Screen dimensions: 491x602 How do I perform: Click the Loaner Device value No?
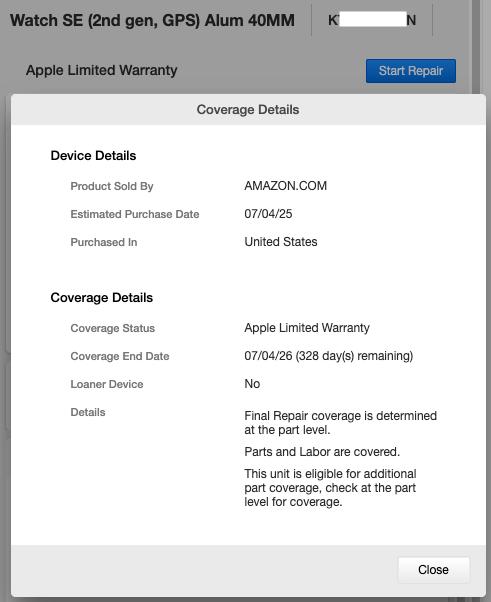[252, 384]
